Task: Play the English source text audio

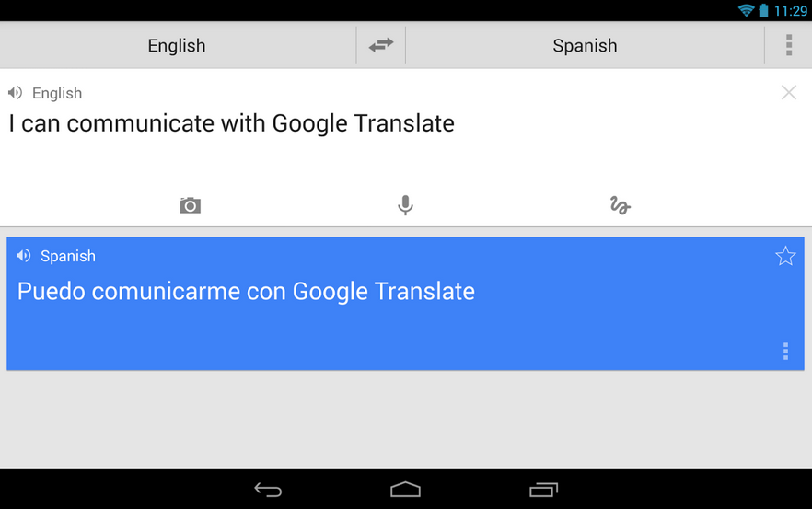Action: tap(16, 93)
